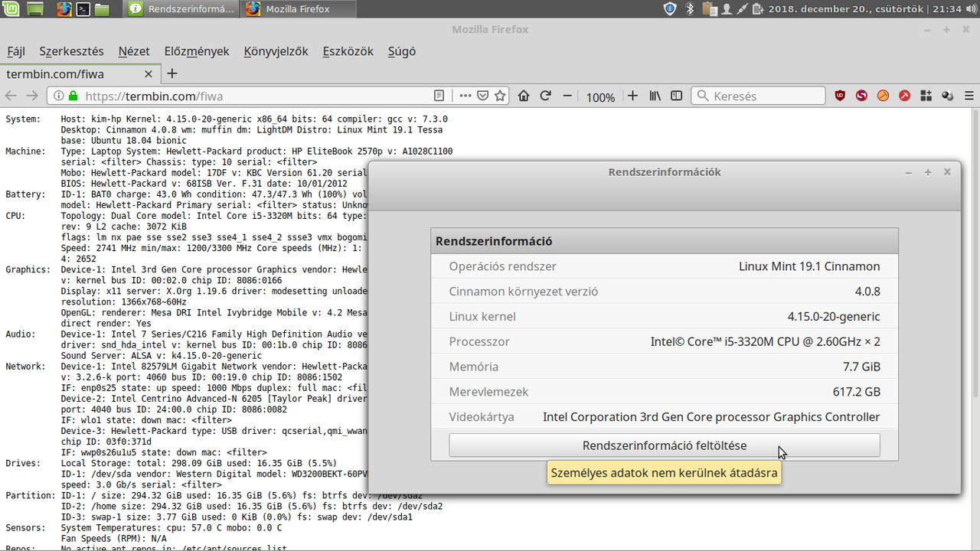Switch to Mozilla Firefox taskbar window

[x=297, y=9]
